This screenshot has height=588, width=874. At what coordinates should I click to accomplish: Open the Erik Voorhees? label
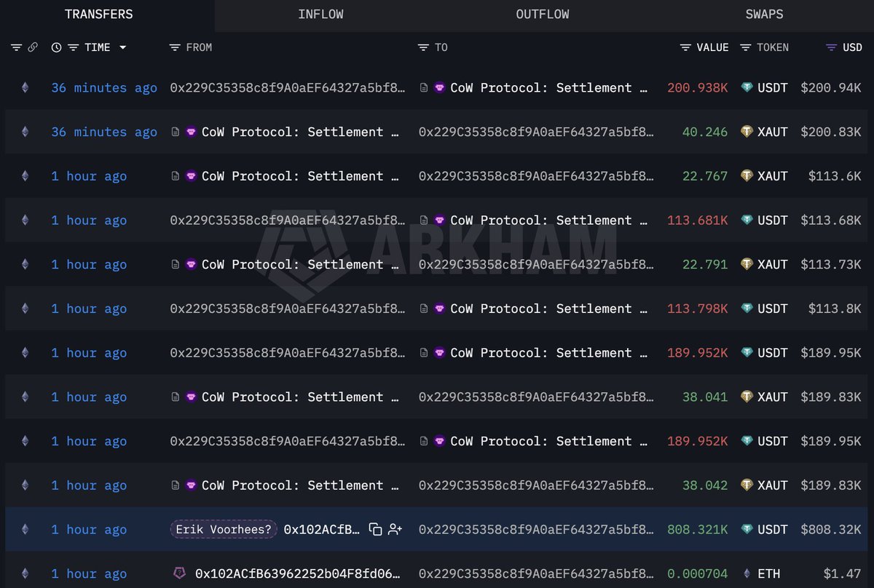point(223,529)
